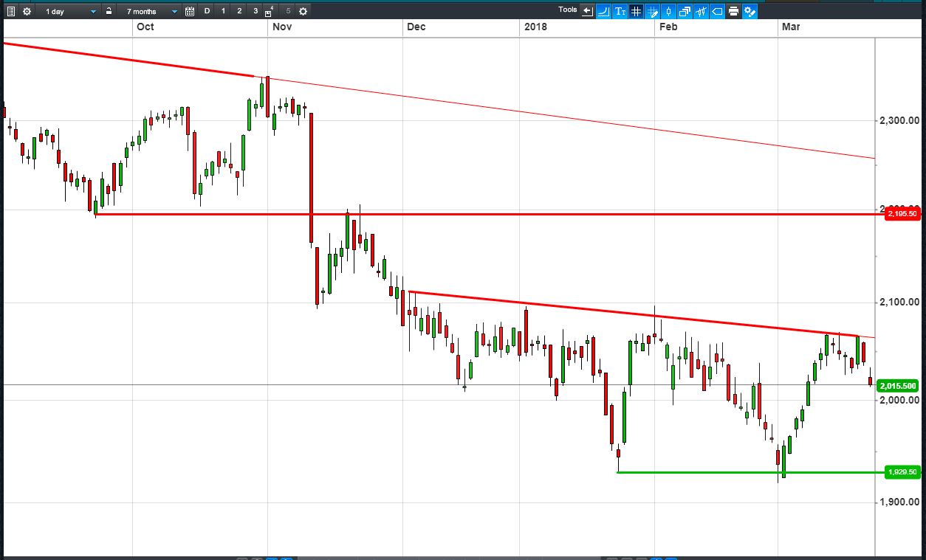The height and width of the screenshot is (560, 926).
Task: Select the 2,195.50 red price label
Action: pyautogui.click(x=902, y=214)
